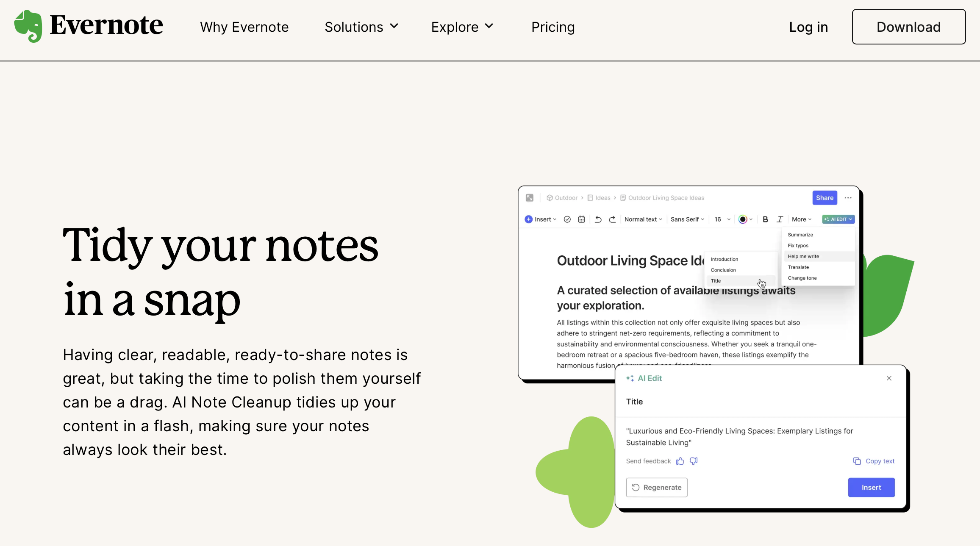Click the Send feedback label
The image size is (980, 546).
pyautogui.click(x=648, y=461)
